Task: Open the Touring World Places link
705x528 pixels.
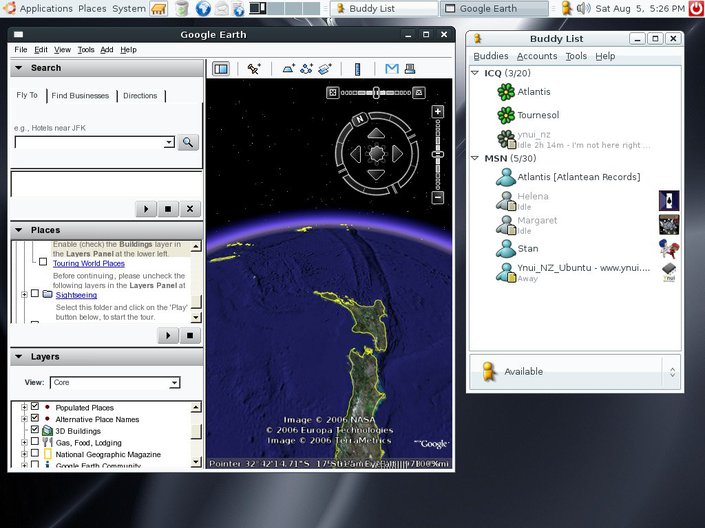Action: [x=89, y=264]
